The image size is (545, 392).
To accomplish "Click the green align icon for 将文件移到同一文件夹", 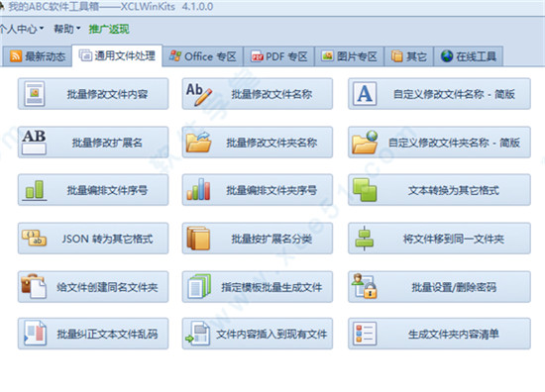I will [x=365, y=239].
